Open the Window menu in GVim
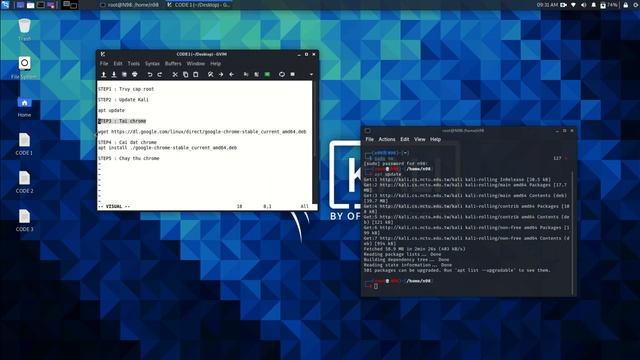This screenshot has width=640, height=360. tap(196, 64)
